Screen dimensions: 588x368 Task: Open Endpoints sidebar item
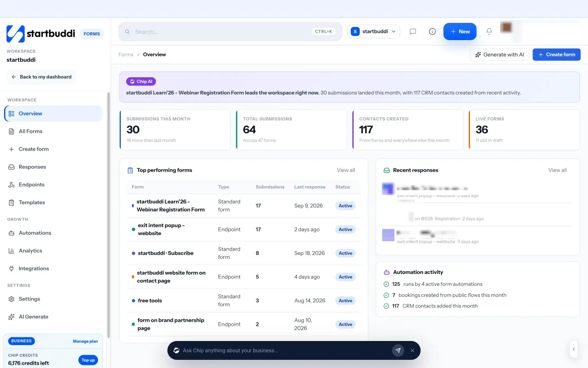pos(53,185)
